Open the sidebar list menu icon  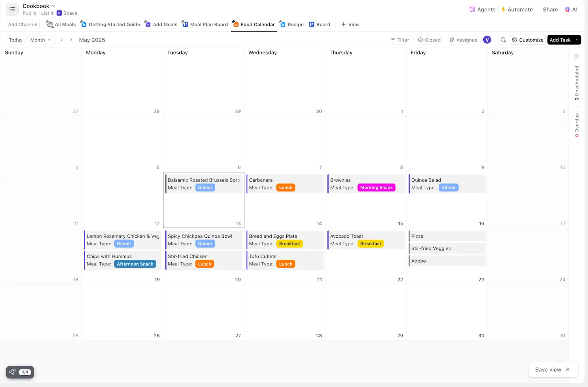12,10
